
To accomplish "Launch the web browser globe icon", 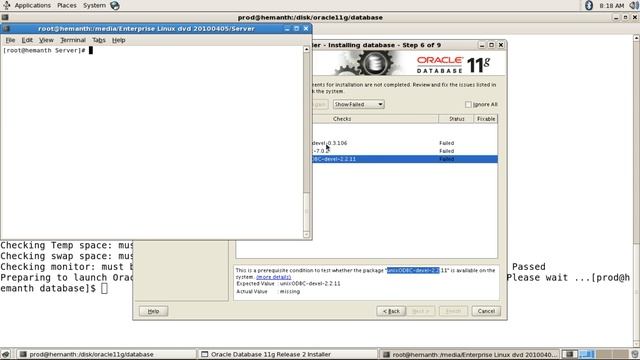I will (x=115, y=5).
